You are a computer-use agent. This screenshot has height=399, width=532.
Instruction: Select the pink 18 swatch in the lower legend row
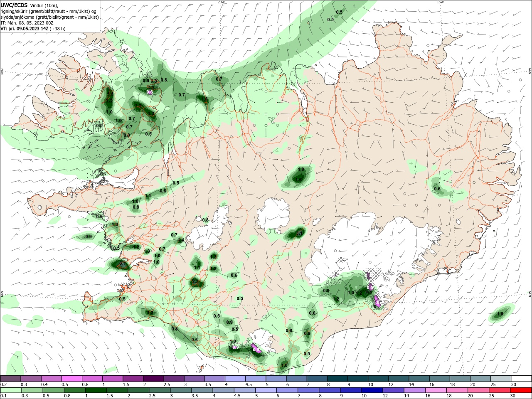coord(456,390)
